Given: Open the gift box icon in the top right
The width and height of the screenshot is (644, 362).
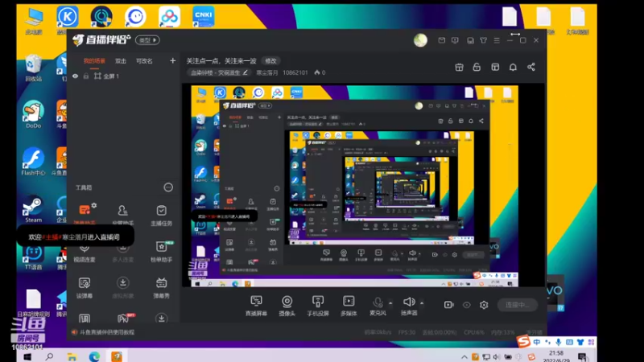Looking at the screenshot, I should (x=459, y=68).
